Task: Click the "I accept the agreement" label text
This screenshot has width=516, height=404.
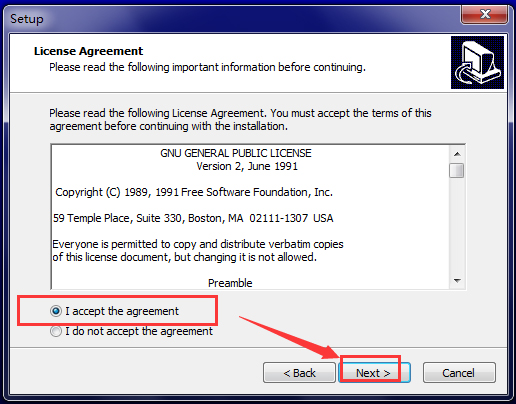Action: [x=122, y=311]
